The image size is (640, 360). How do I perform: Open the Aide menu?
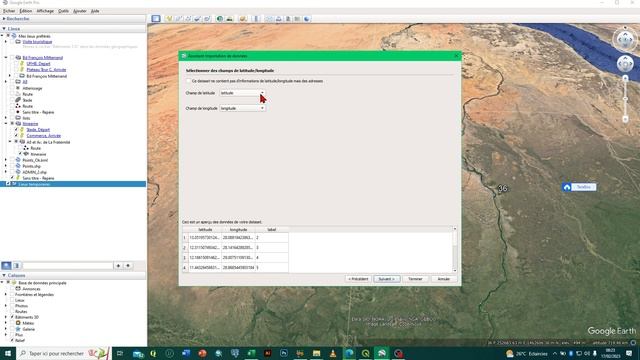(95, 11)
